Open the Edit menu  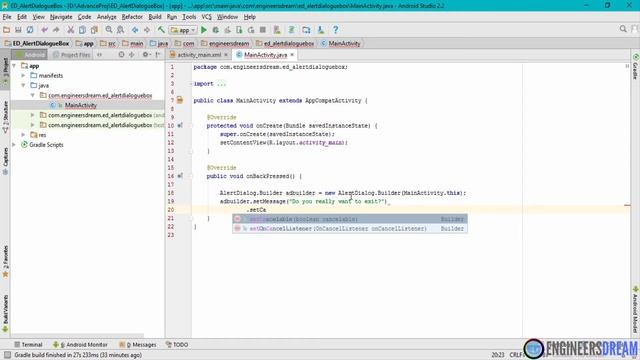(x=22, y=17)
